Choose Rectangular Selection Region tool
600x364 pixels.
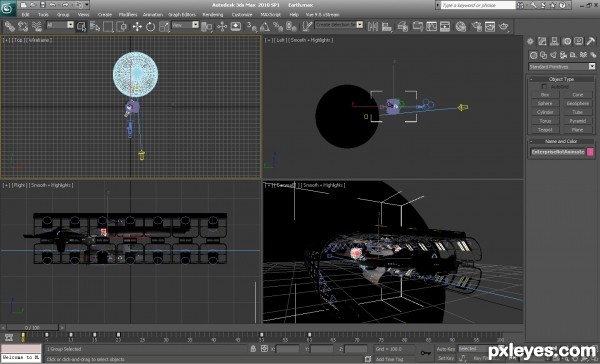click(108, 26)
